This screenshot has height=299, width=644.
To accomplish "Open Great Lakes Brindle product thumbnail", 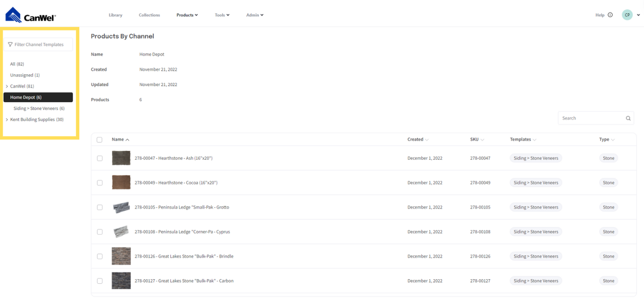I will click(121, 256).
